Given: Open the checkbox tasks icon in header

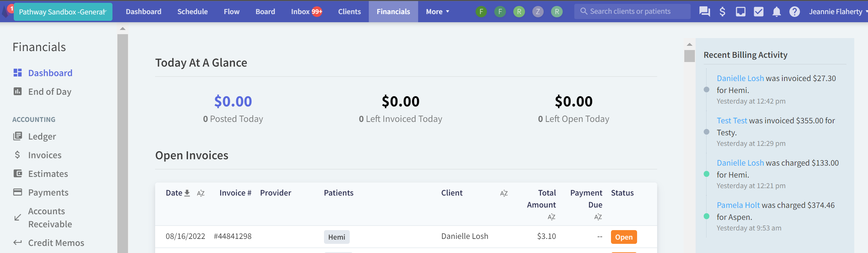Looking at the screenshot, I should (x=758, y=12).
